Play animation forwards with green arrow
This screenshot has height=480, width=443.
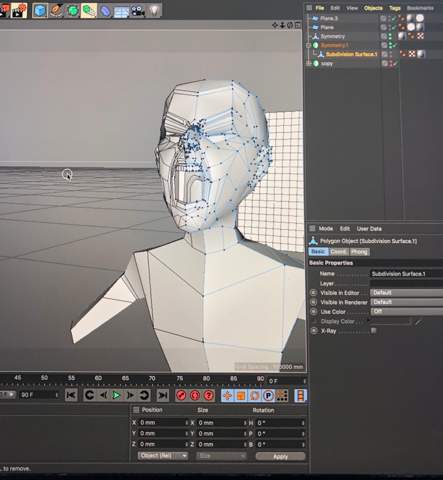click(x=117, y=395)
